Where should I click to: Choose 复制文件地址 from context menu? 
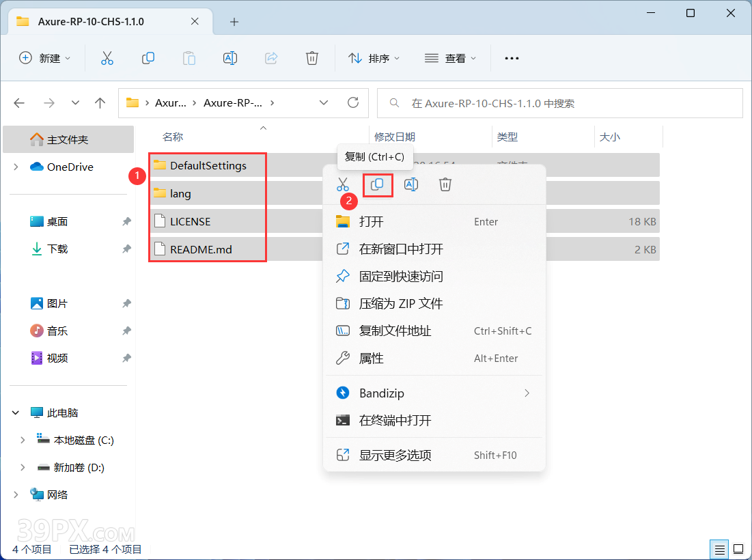pos(434,331)
